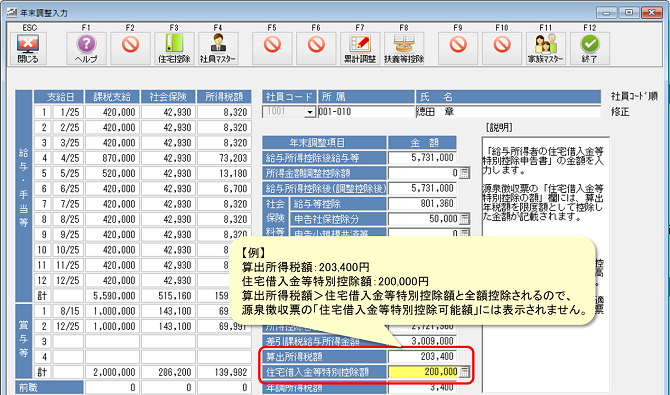
Task: Select April 課税支給 870,000 cell
Action: (112, 158)
